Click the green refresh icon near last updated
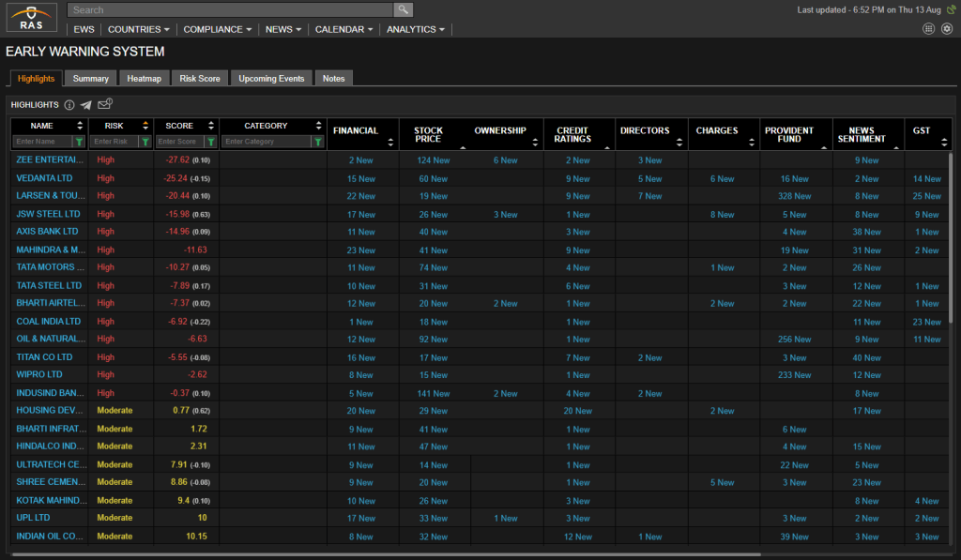961x560 pixels. coord(949,10)
